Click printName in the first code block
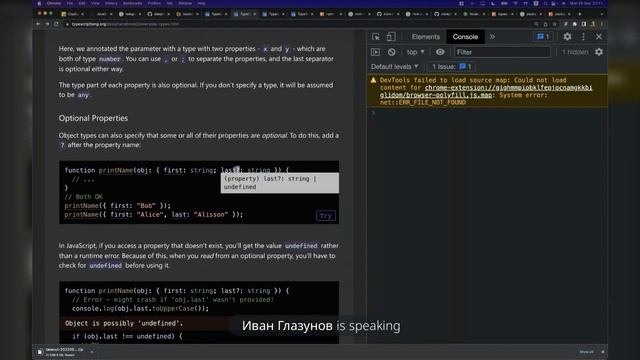This screenshot has width=640, height=360. [x=116, y=170]
